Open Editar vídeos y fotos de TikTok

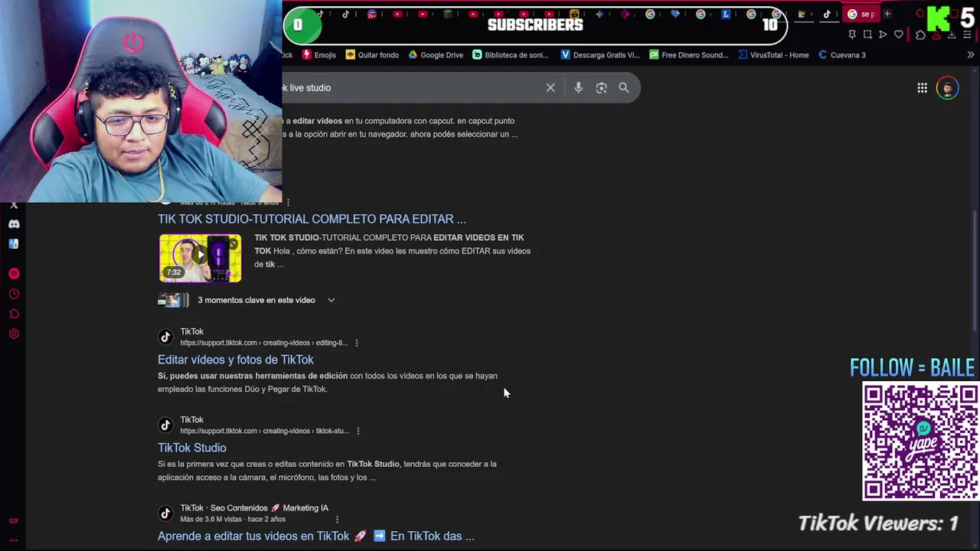pos(236,360)
